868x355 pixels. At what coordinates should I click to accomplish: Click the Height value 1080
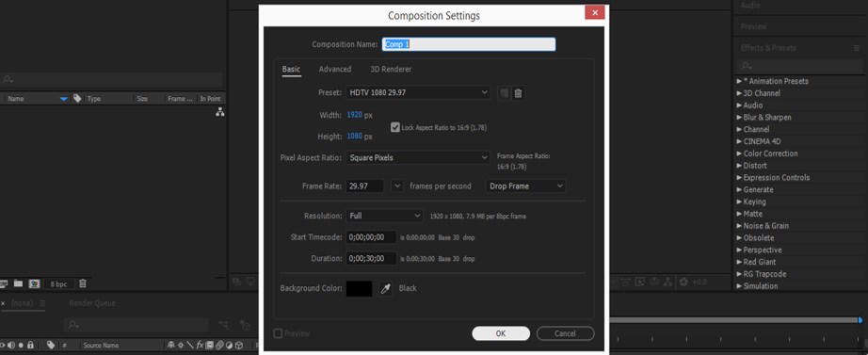tap(354, 137)
